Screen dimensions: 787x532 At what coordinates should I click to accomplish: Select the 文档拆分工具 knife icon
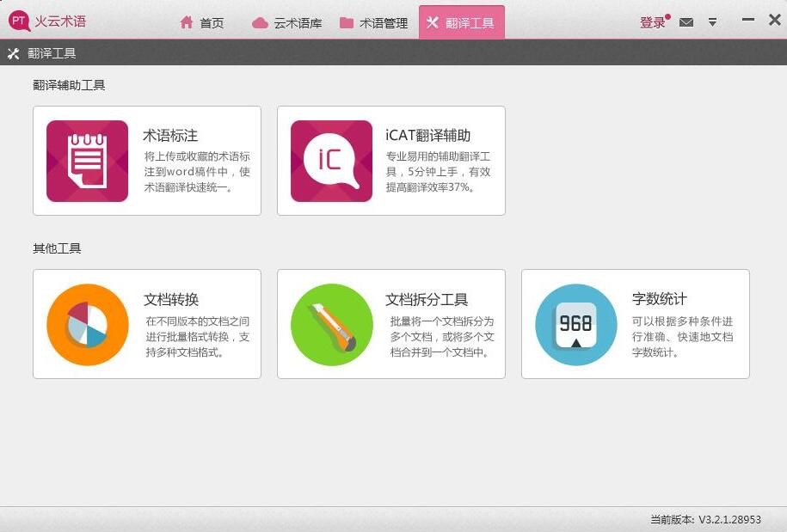point(331,324)
